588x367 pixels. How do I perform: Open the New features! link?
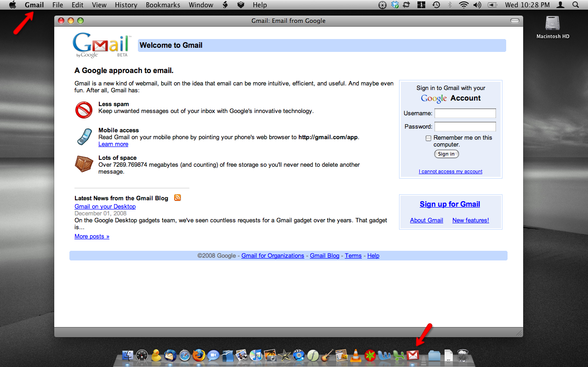tap(471, 220)
